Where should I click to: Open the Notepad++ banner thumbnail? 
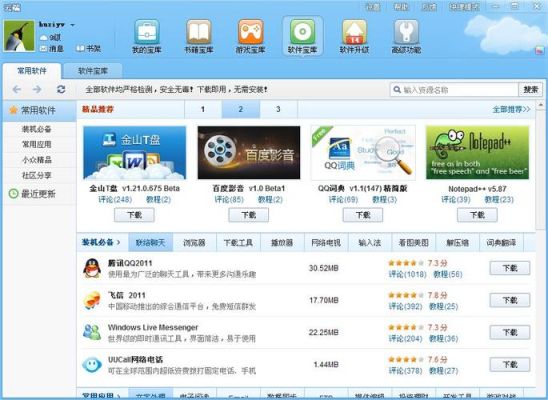477,153
